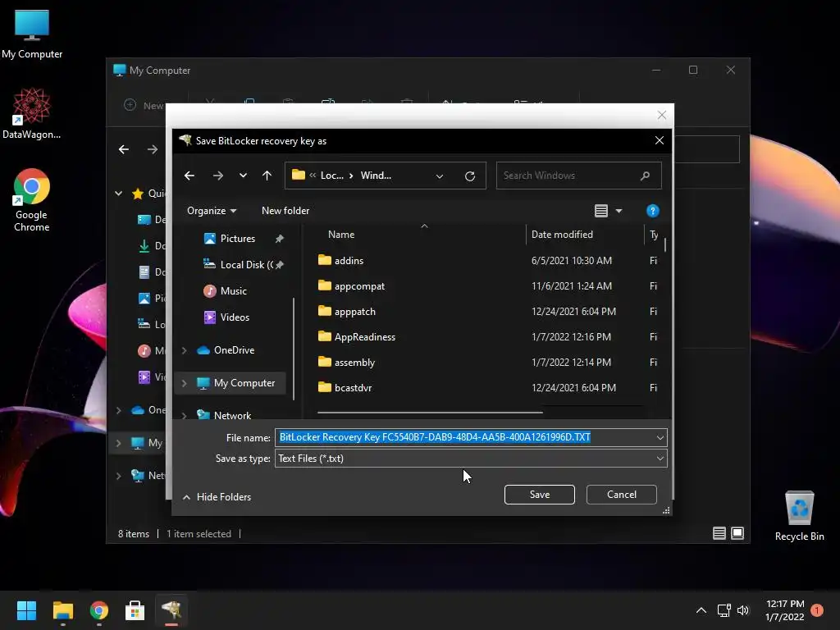The image size is (840, 630).
Task: Click the search magnifier icon
Action: pyautogui.click(x=645, y=176)
